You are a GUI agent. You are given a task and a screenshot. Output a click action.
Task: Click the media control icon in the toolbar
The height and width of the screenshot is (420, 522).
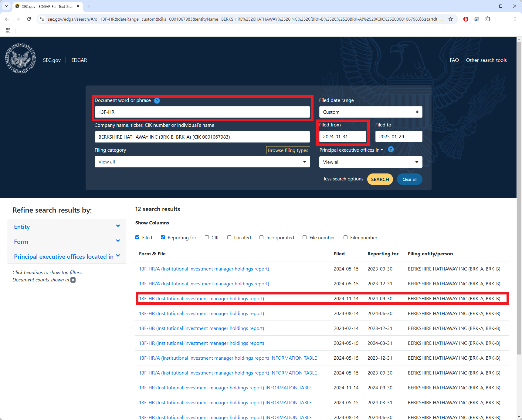pyautogui.click(x=477, y=19)
